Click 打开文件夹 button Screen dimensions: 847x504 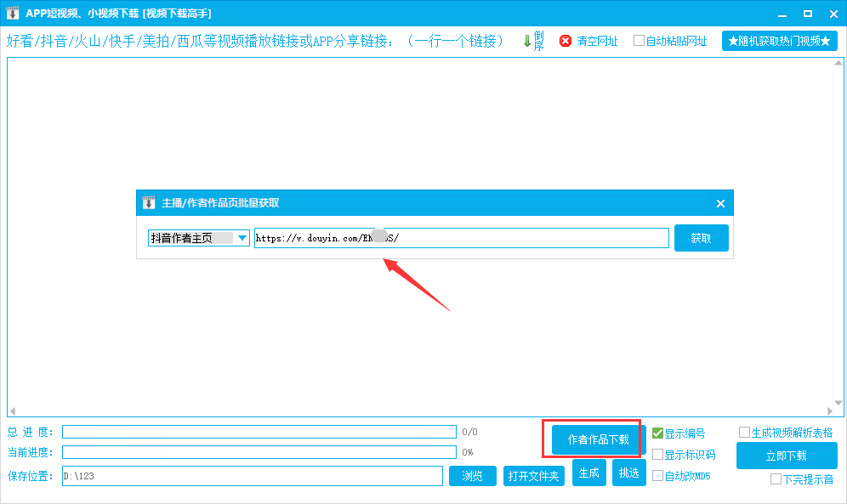pyautogui.click(x=534, y=476)
